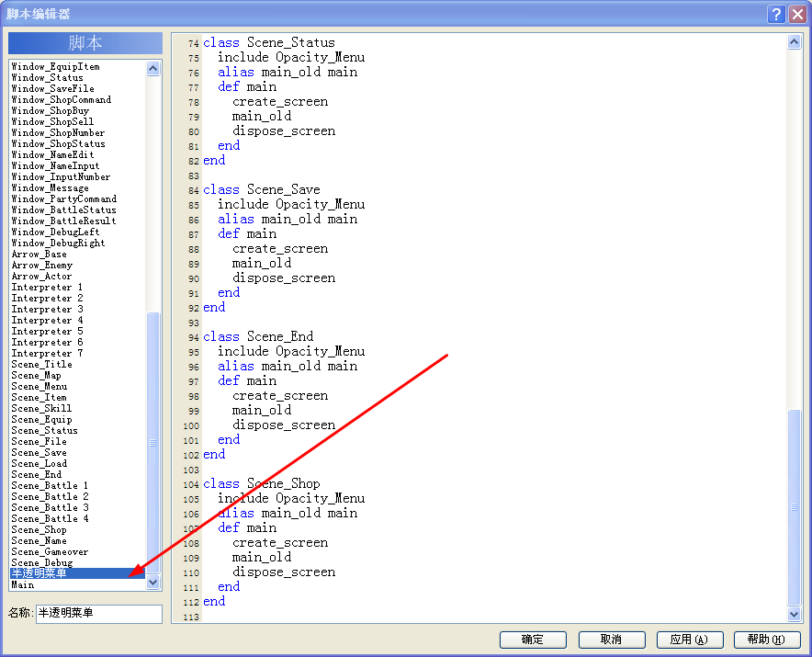812x657 pixels.
Task: Click the help question mark title icon
Action: pos(776,14)
